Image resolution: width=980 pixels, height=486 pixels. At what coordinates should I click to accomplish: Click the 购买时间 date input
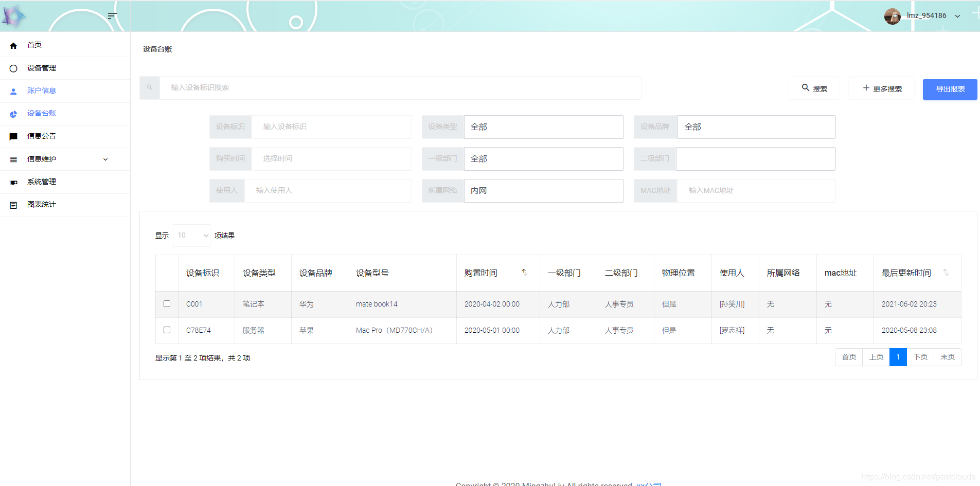[332, 159]
